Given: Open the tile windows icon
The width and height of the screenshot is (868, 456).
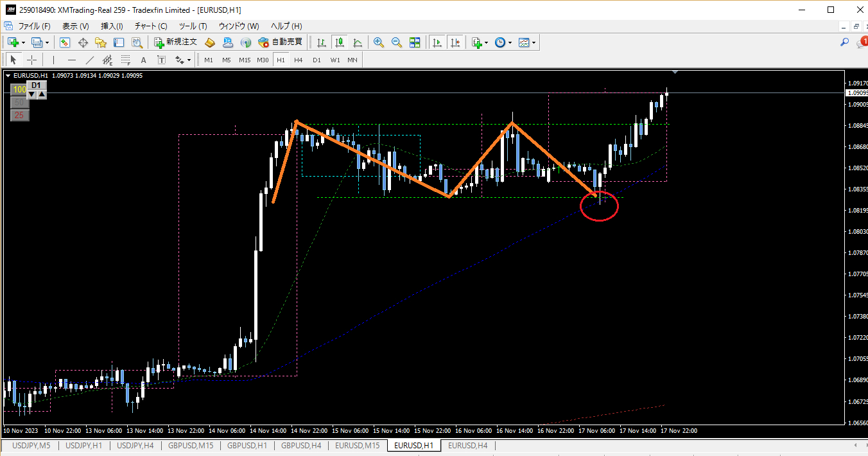Looking at the screenshot, I should 415,42.
